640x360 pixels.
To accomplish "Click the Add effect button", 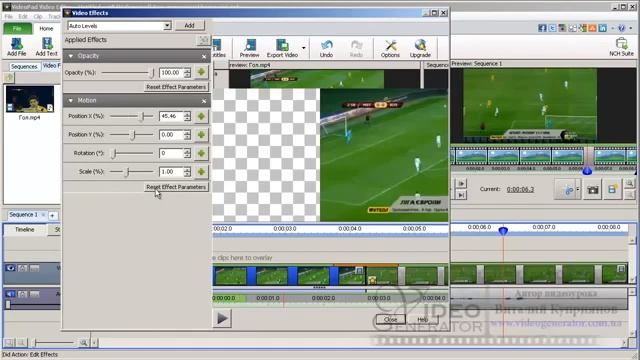I will point(189,25).
